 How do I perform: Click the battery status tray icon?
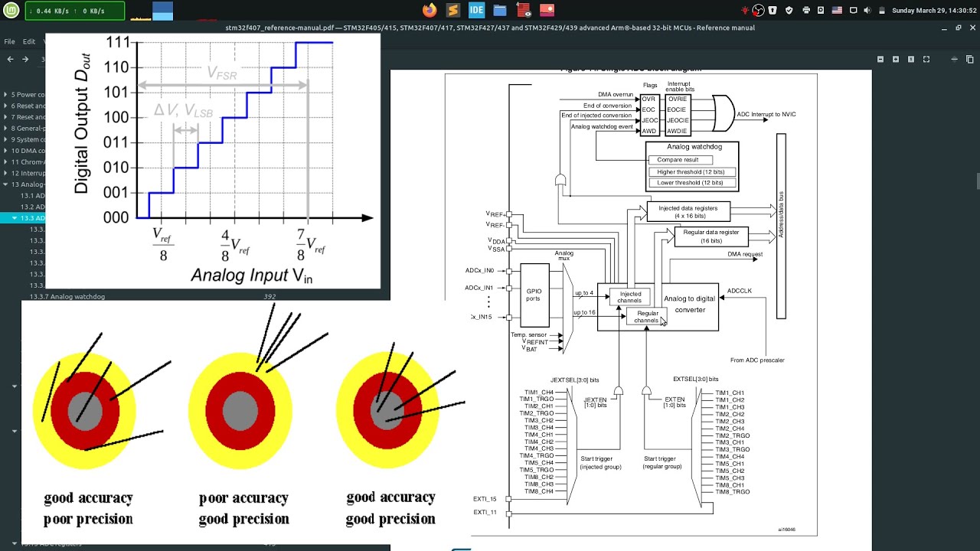coord(880,10)
